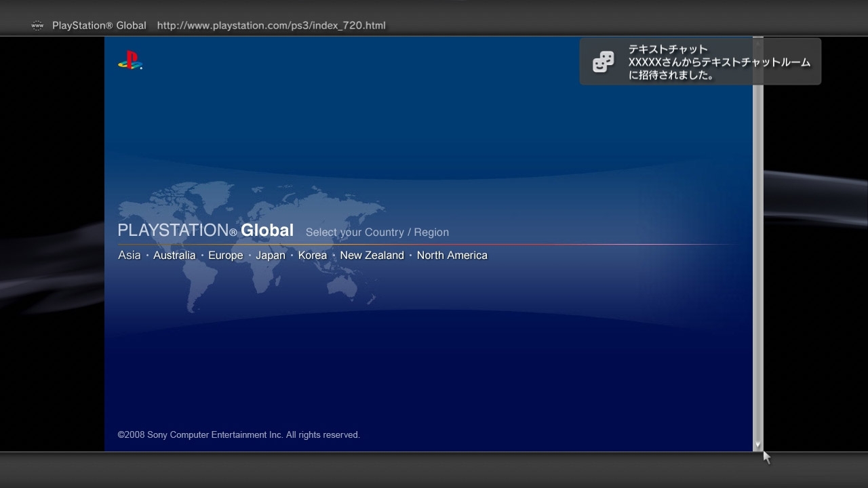
Task: Click the Sony copyright notice text
Action: [239, 435]
